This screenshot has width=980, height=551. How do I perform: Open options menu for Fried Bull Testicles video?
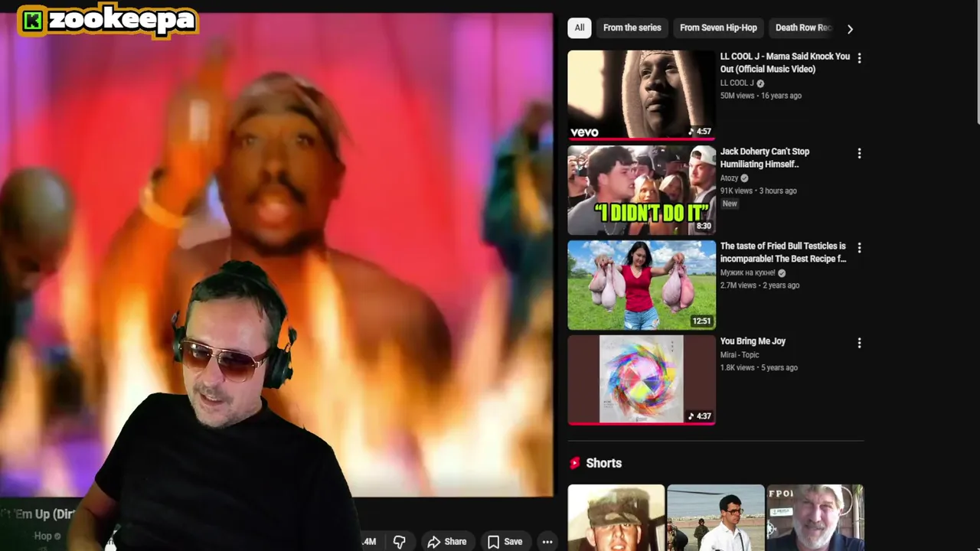click(859, 248)
